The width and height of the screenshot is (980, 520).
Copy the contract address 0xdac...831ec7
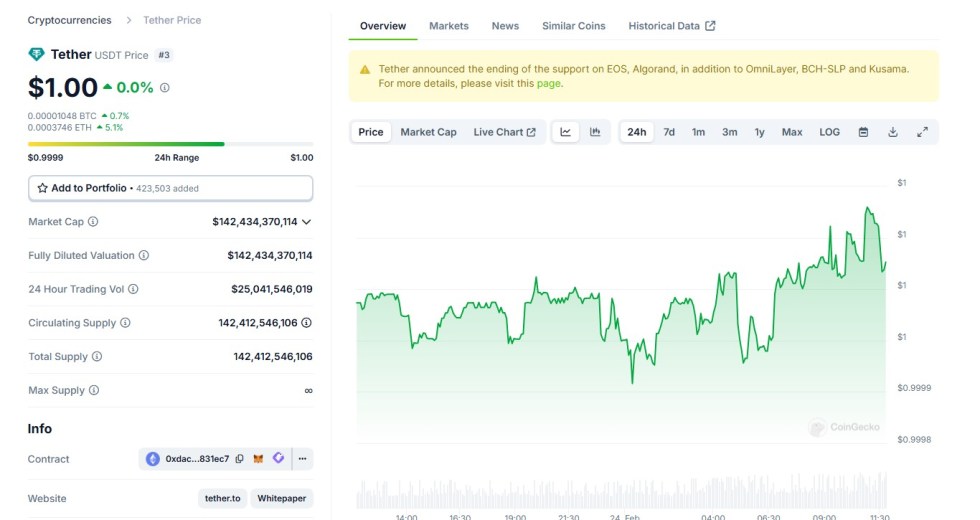click(x=240, y=459)
